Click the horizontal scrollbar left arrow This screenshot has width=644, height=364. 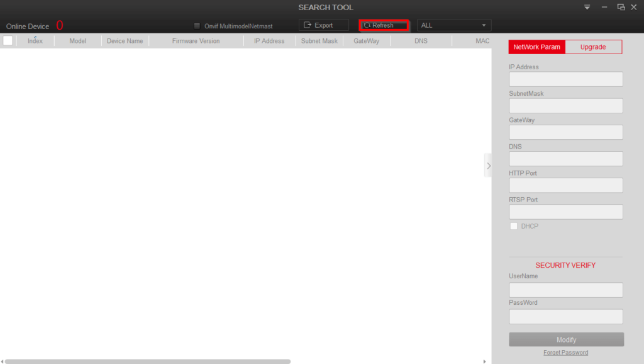[x=3, y=361]
